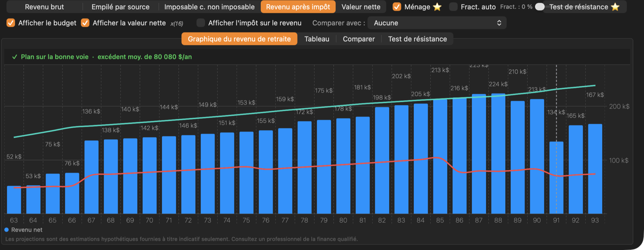Open the Comparer tab
644x250 pixels.
click(359, 39)
